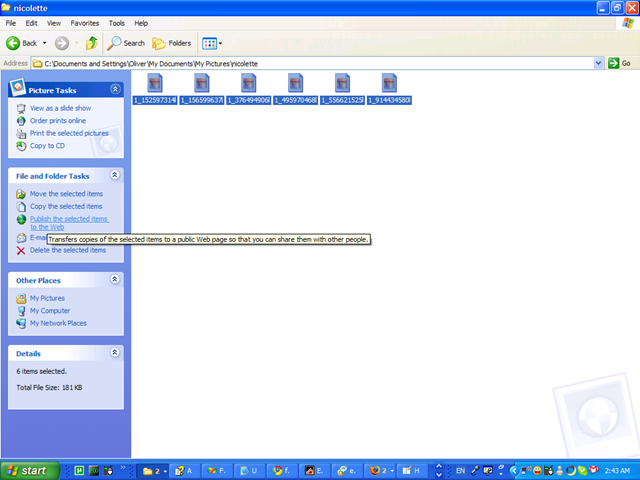
Task: Expand hidden tray icons arrow
Action: pos(514,471)
